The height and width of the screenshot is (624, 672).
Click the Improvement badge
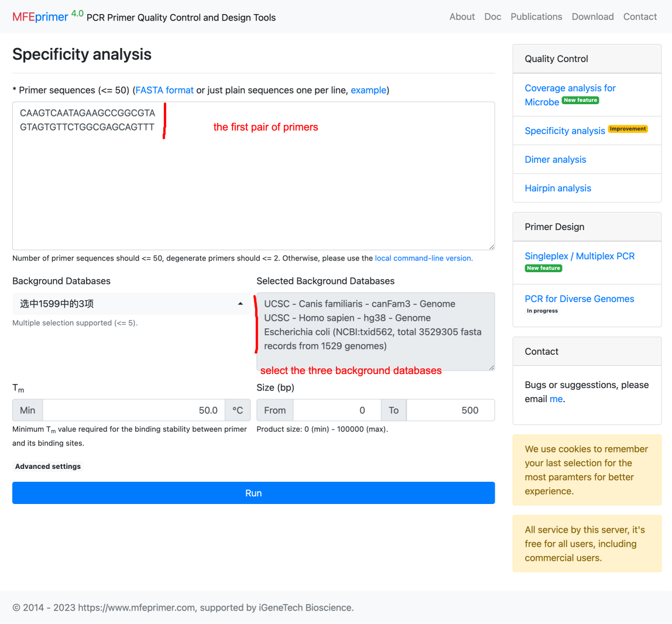628,129
